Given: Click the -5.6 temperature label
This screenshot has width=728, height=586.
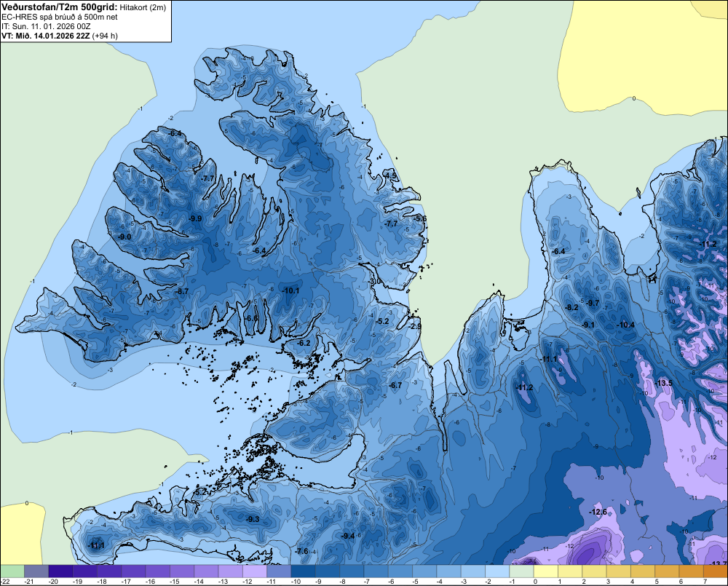Looking at the screenshot, I should point(420,218).
